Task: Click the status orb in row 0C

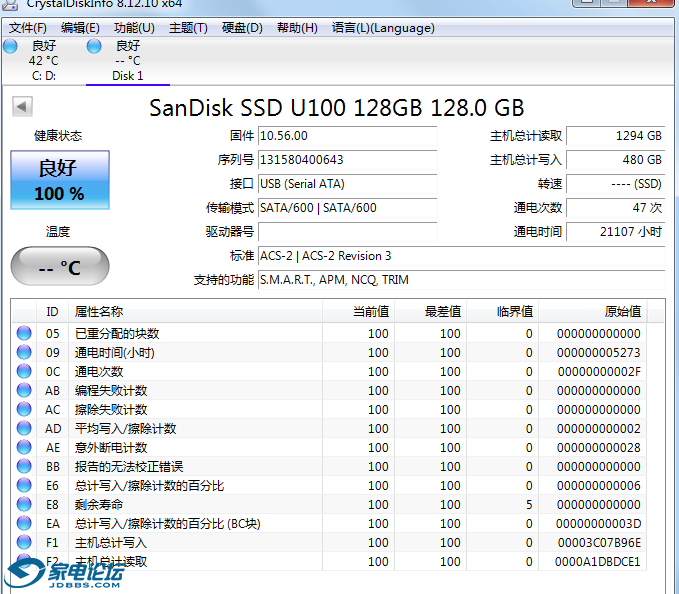Action: pos(24,371)
